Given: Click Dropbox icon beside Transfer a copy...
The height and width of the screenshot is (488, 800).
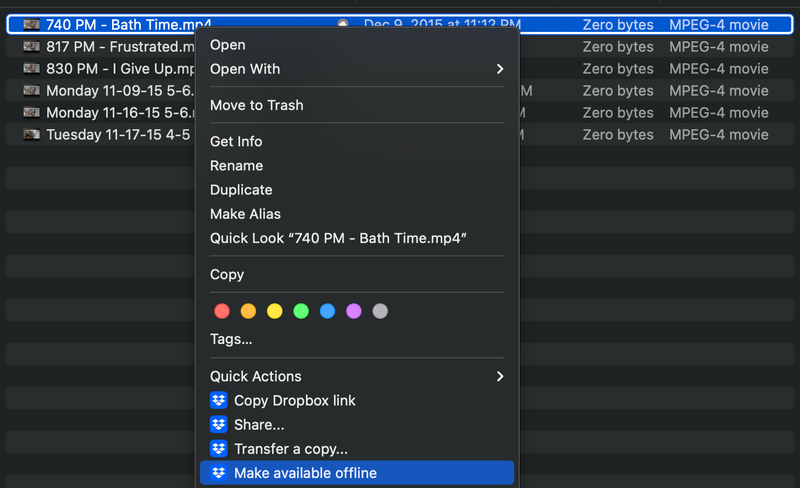Looking at the screenshot, I should 218,449.
